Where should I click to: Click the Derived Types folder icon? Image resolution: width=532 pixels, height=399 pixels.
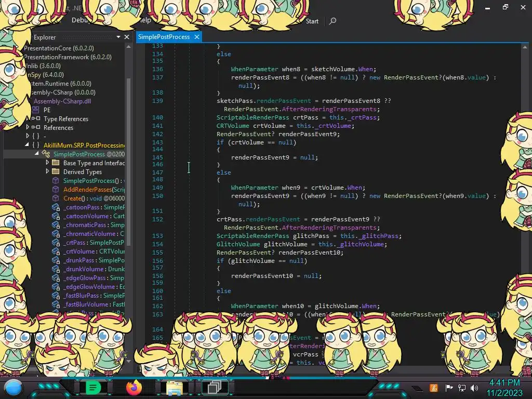point(56,171)
